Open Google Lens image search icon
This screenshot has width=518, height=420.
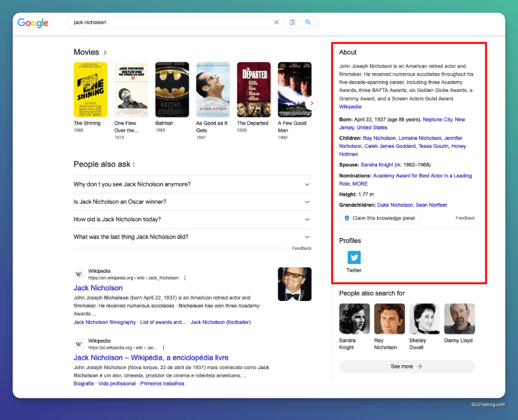pos(293,22)
